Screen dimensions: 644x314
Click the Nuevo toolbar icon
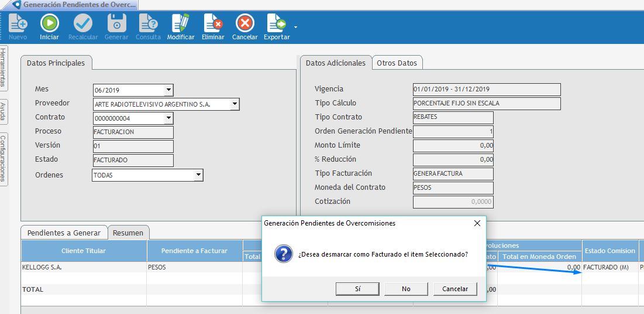coord(18,23)
